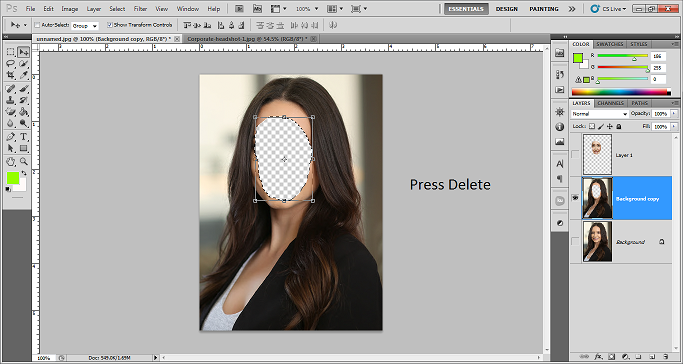Toggle lock image pixels brush icon

click(x=601, y=126)
